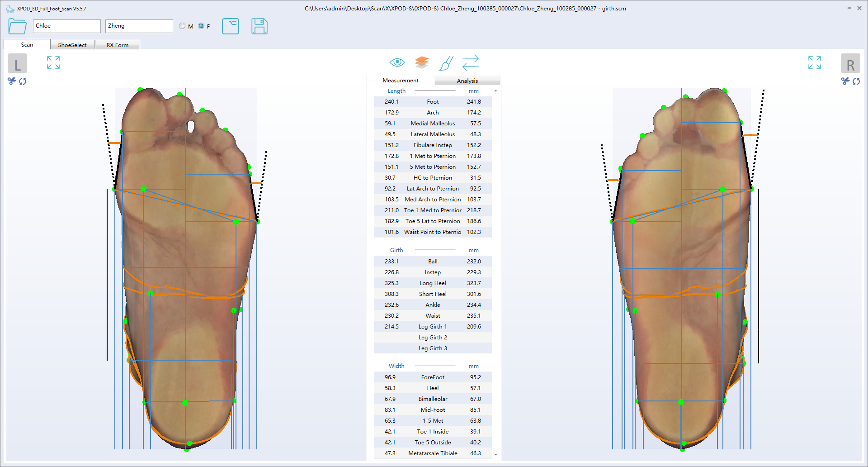Click the new patient record icon
Image resolution: width=868 pixels, height=467 pixels.
click(230, 26)
